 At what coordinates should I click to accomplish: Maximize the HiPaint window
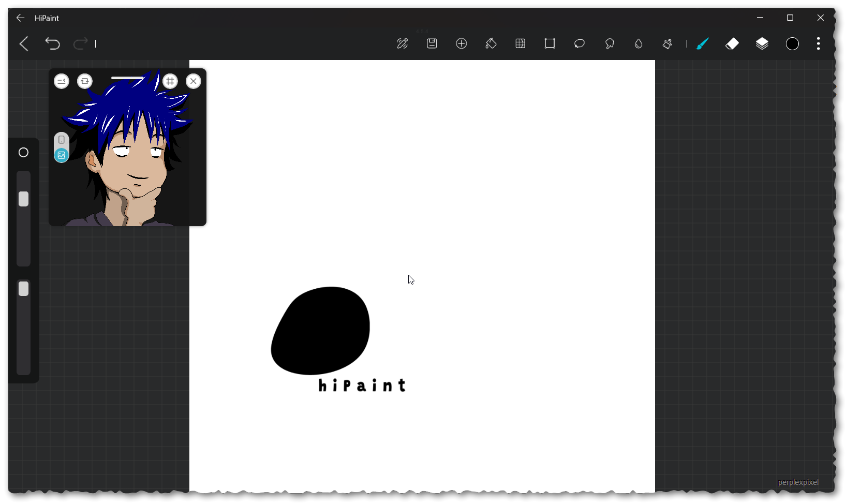coord(790,18)
